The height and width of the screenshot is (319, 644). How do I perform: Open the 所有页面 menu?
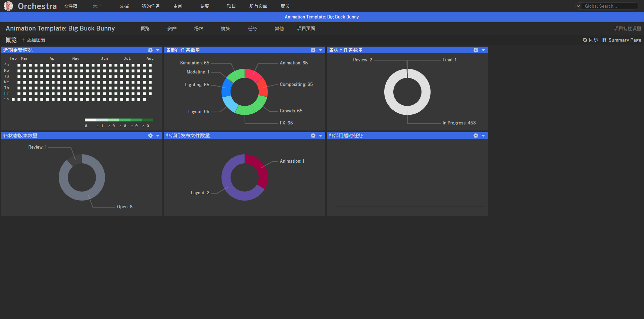(x=258, y=6)
